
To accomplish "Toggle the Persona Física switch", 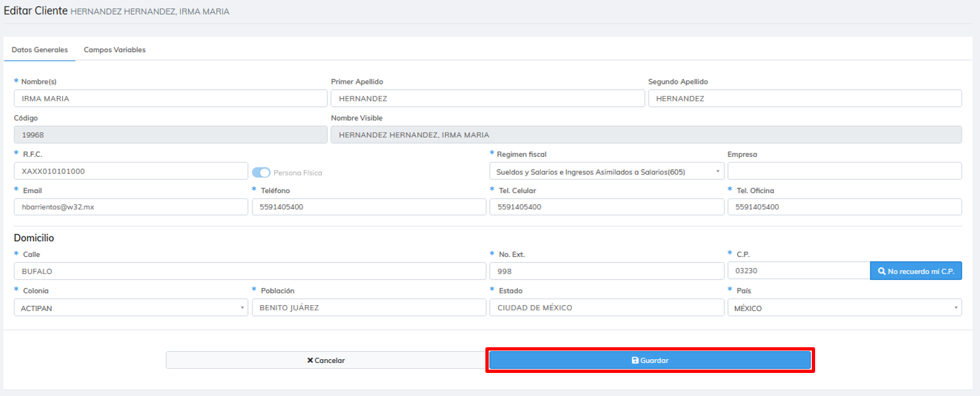I will [261, 172].
